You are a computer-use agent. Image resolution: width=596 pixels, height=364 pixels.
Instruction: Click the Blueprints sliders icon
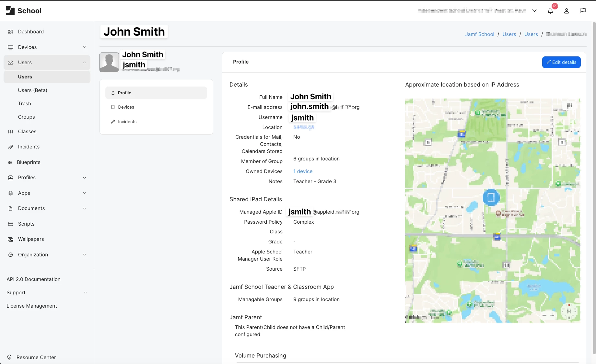coord(10,162)
